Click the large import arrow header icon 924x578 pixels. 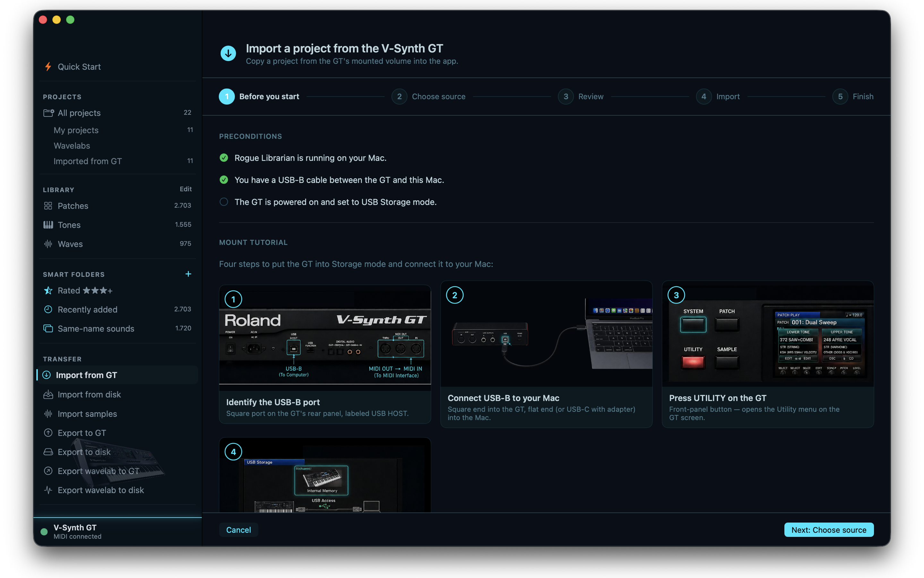pyautogui.click(x=228, y=54)
